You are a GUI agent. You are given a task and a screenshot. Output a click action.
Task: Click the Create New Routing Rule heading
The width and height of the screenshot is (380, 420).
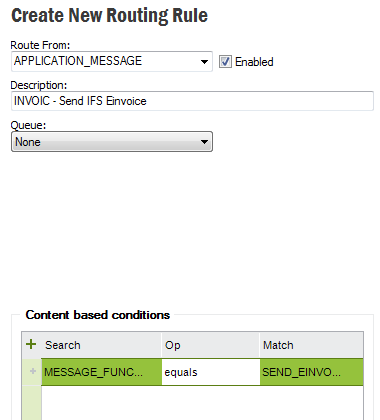pyautogui.click(x=109, y=16)
